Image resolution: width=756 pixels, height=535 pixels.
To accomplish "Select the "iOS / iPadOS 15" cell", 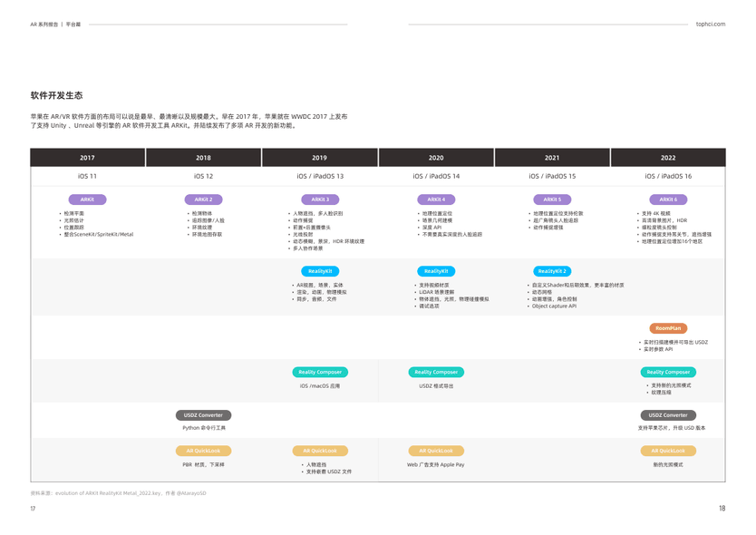I will tap(552, 176).
